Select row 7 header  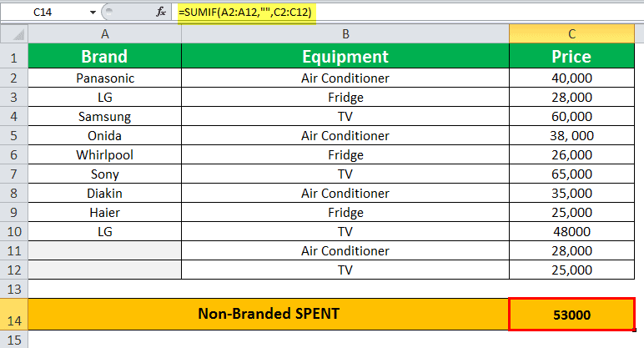(x=13, y=174)
